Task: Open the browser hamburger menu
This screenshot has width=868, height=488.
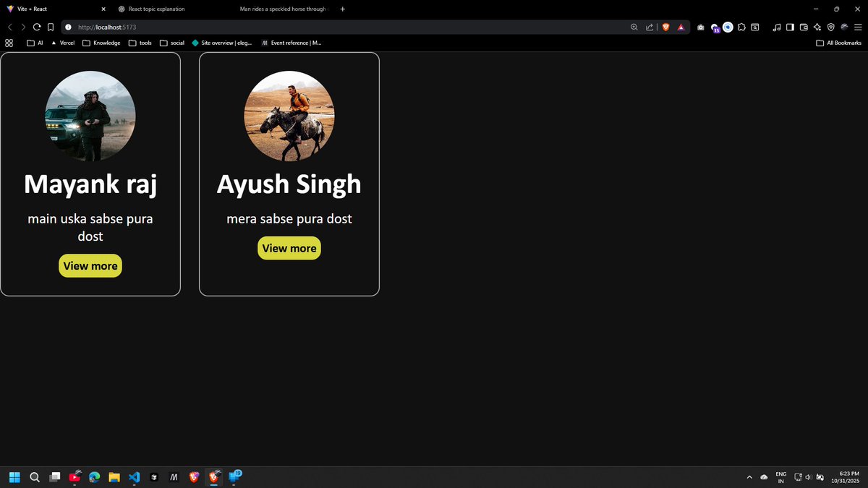Action: pos(859,27)
